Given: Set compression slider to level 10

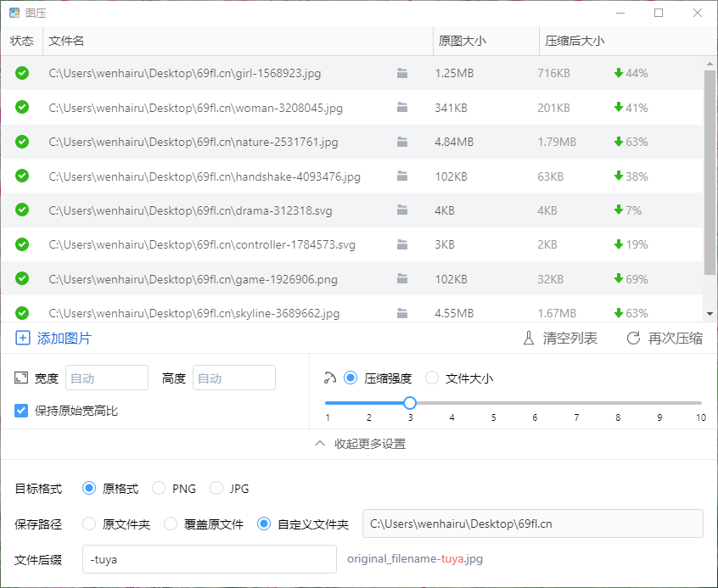Looking at the screenshot, I should pyautogui.click(x=700, y=403).
